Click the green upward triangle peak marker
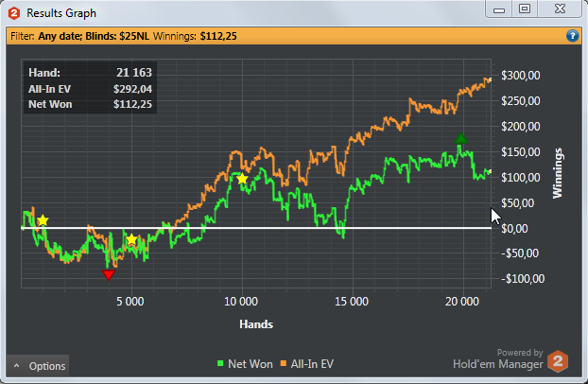Viewport: 588px width, 384px height. point(461,138)
